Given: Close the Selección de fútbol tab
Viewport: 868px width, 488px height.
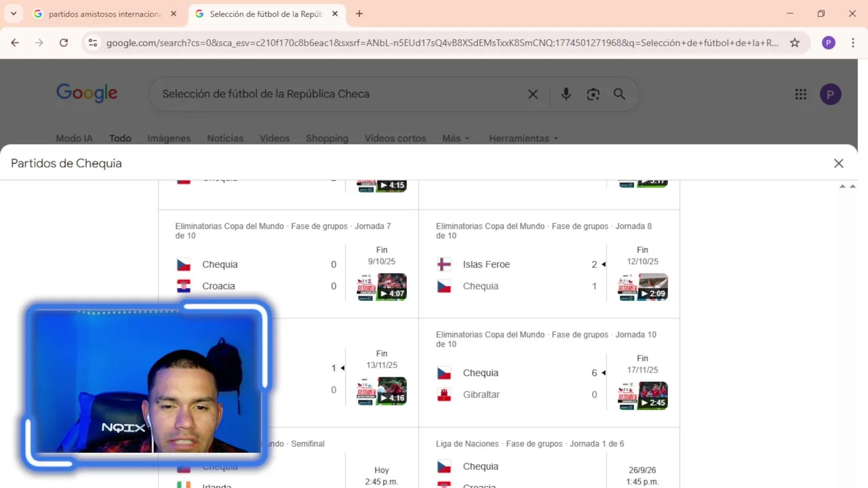Looking at the screenshot, I should click(x=335, y=14).
